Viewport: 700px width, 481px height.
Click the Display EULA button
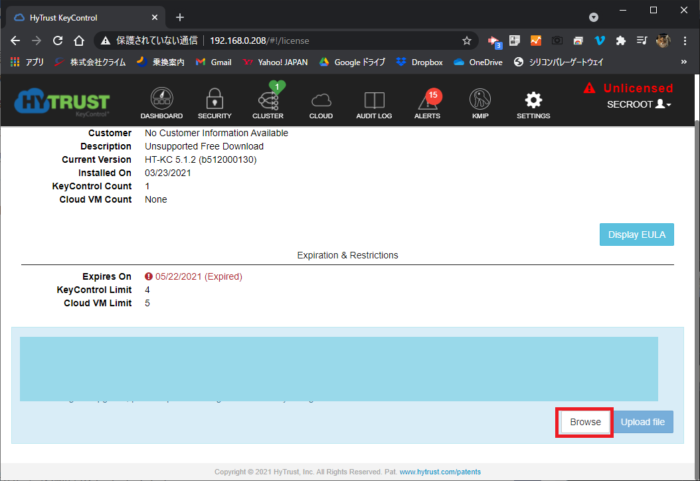pos(637,234)
